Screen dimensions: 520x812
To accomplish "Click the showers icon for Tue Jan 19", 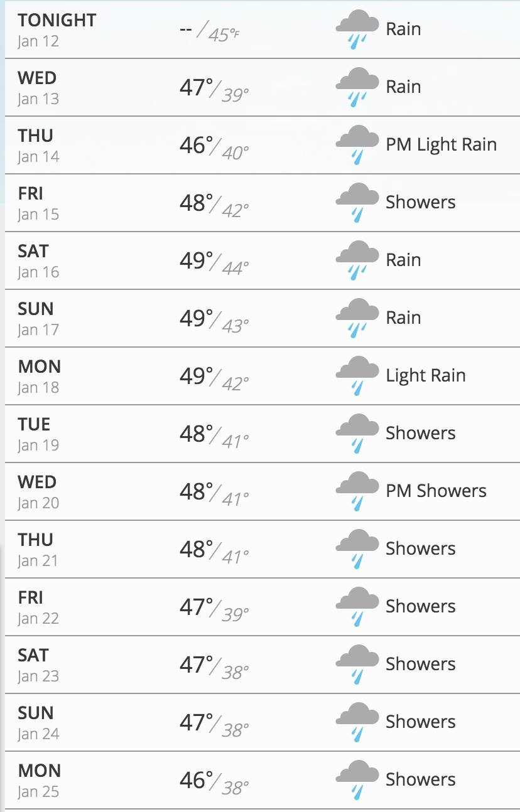I will coord(357,434).
